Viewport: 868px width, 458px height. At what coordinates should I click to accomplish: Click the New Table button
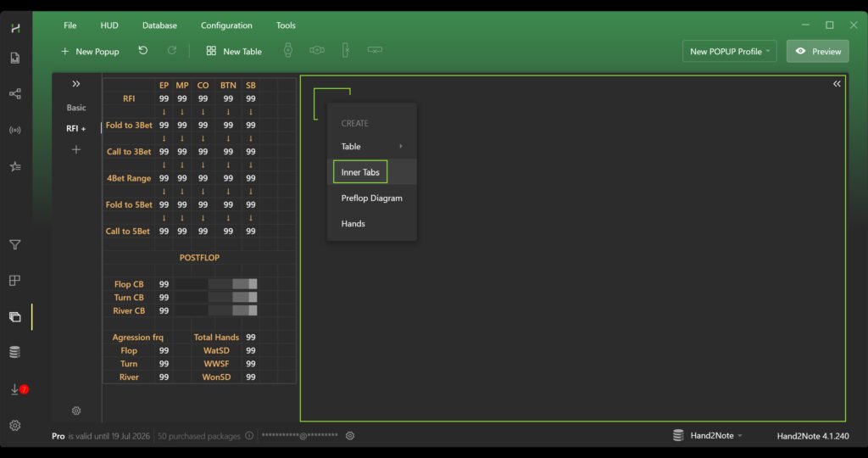point(234,52)
